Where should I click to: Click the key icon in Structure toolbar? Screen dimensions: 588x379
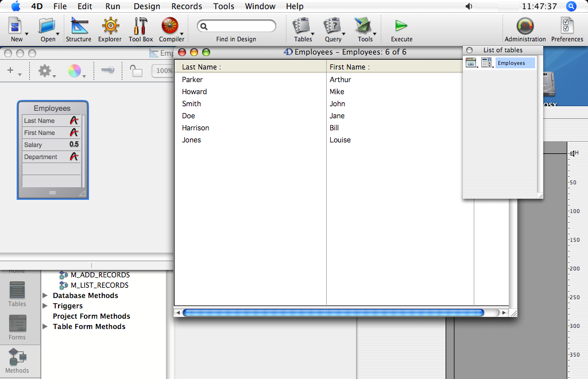point(107,70)
